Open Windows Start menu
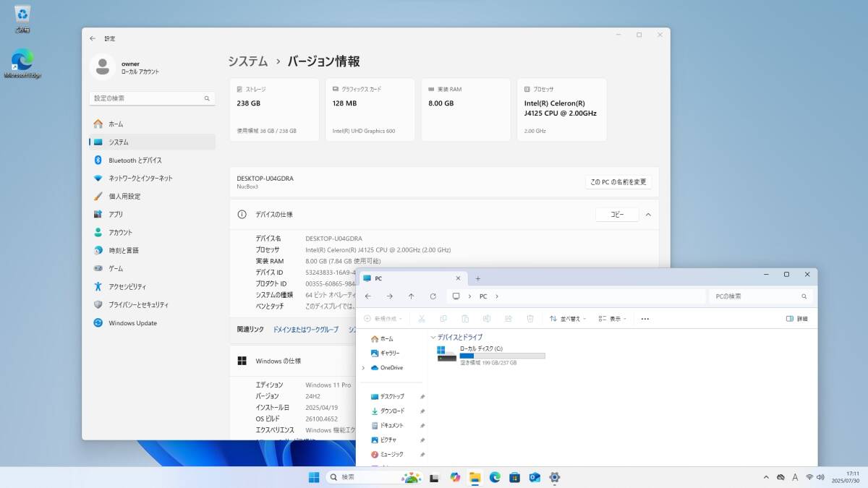 click(x=314, y=477)
